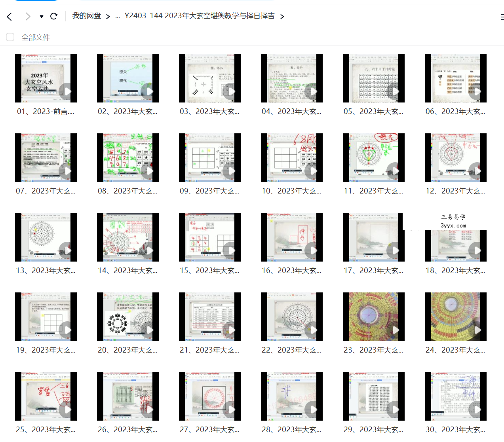Play video 14 via its play icon
Viewport: 504px width, 442px height.
click(149, 250)
